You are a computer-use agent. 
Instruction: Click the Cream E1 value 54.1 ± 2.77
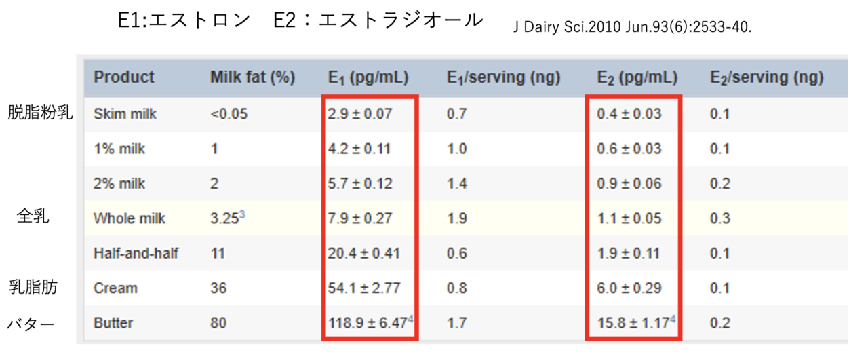[x=364, y=288]
